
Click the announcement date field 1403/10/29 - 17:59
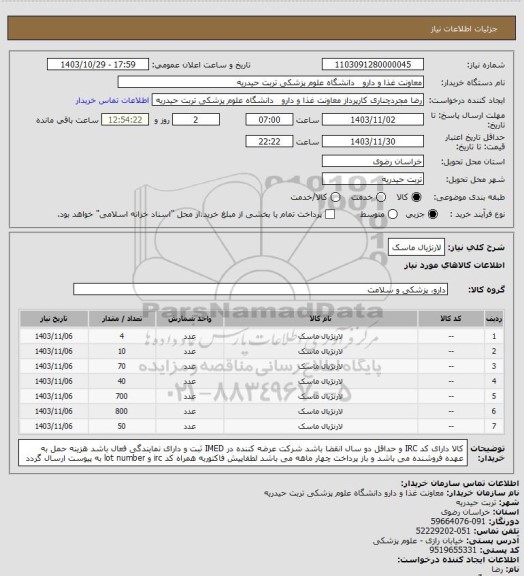click(x=98, y=64)
